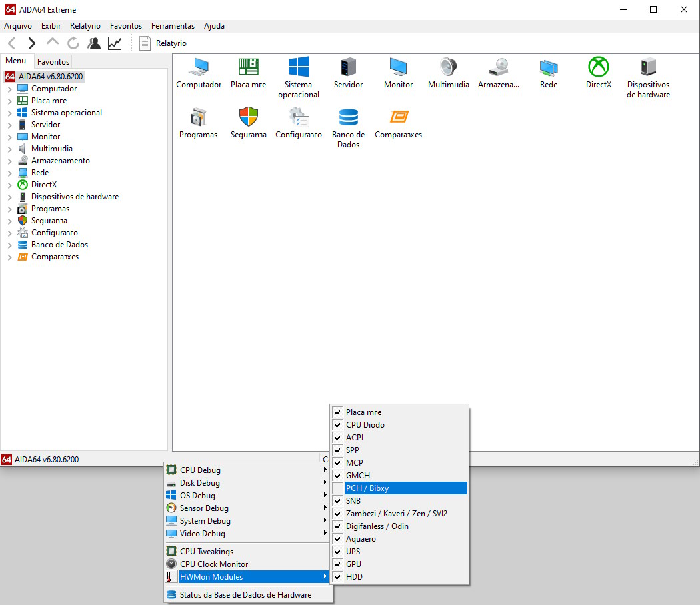Viewport: 700px width, 605px height.
Task: Expand the Sistema operacional tree node
Action: coord(9,113)
